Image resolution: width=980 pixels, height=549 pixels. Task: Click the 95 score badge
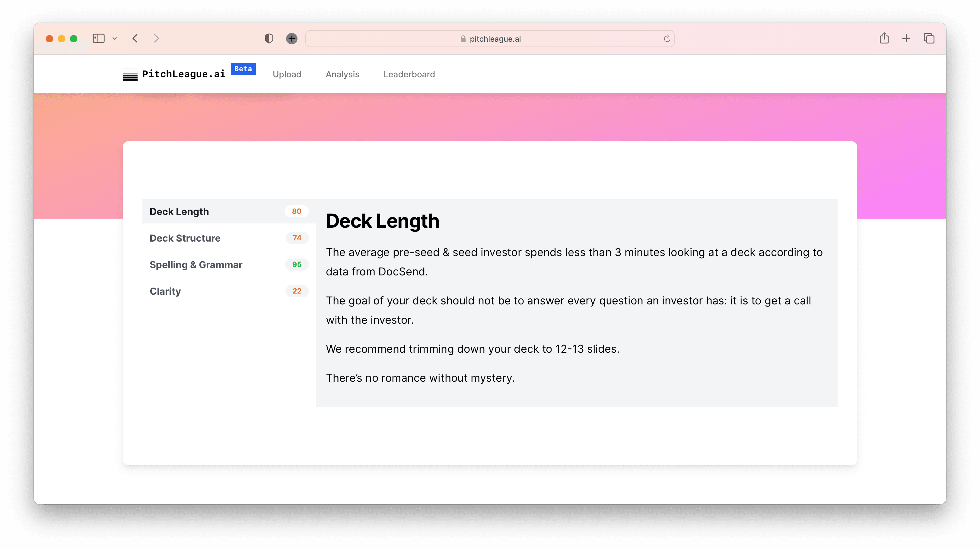tap(297, 265)
